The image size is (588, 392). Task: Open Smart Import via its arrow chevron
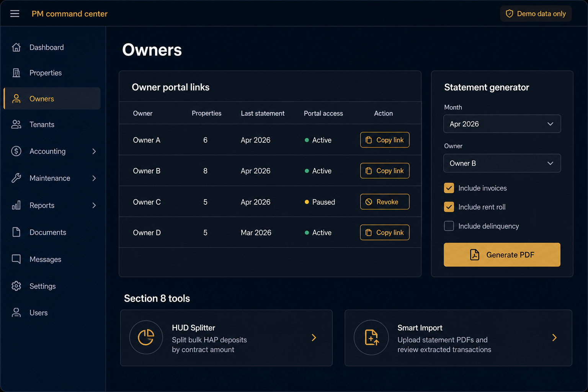[554, 337]
